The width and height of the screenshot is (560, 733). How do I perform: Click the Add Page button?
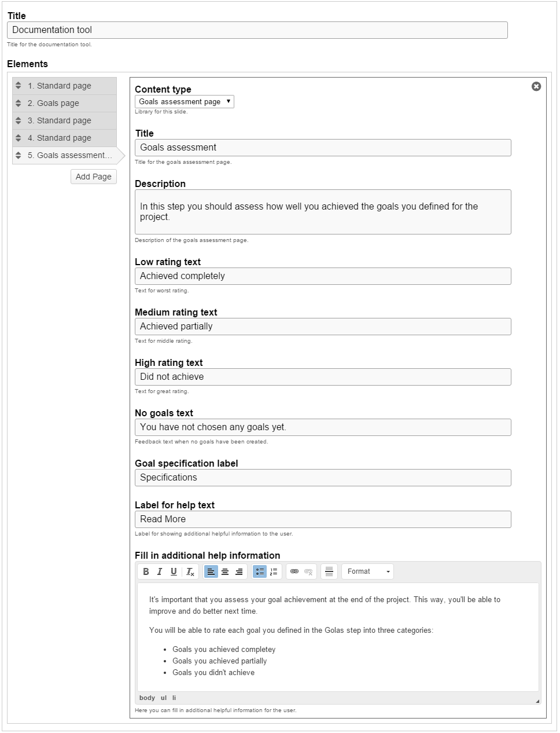(93, 177)
